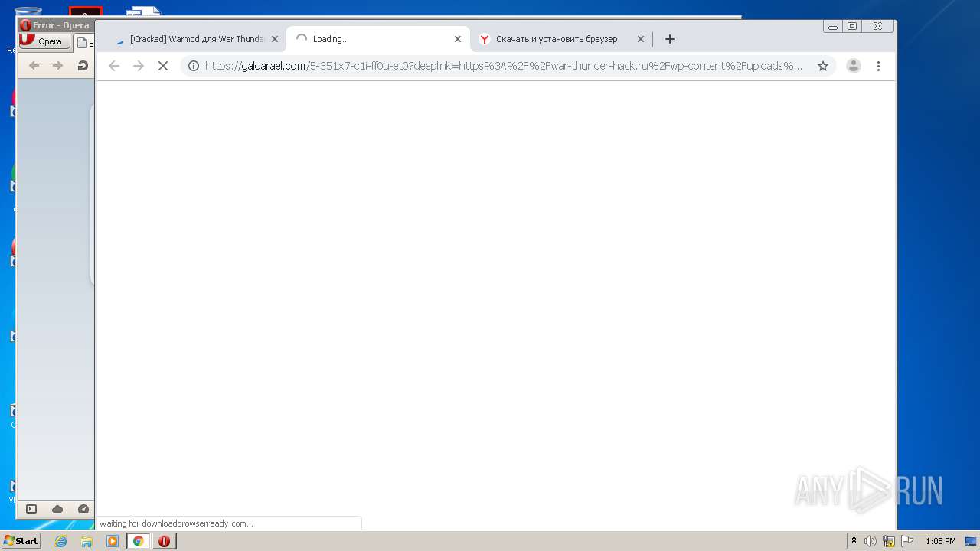Go back in the Opera window
Screen dimensions: 980x551
(x=34, y=66)
